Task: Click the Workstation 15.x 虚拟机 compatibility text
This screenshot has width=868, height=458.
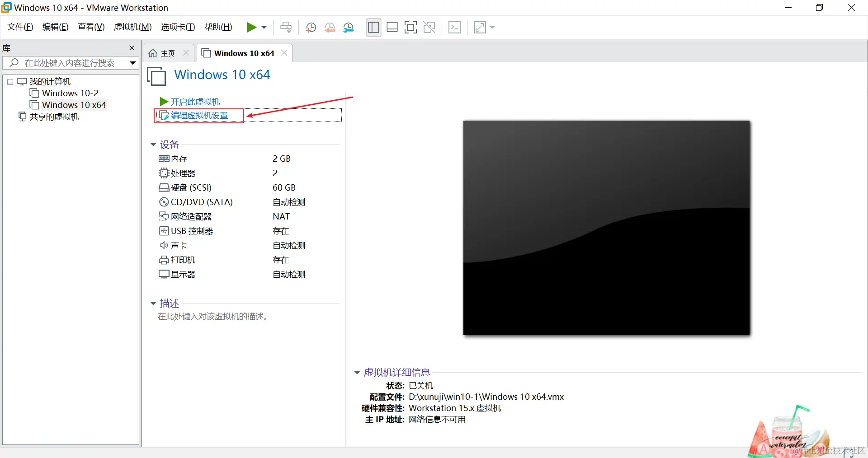Action: click(x=455, y=408)
